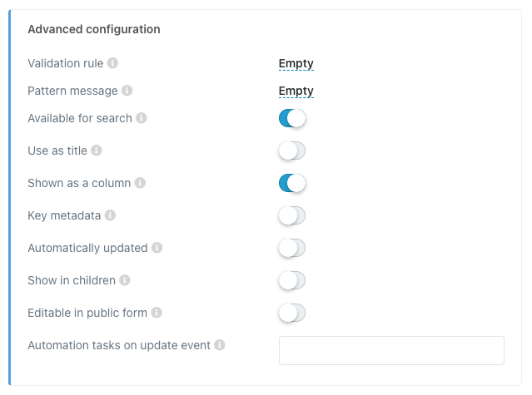Screen dimensions: 532x395
Task: Enable Editable in public form switch
Action: 292,313
